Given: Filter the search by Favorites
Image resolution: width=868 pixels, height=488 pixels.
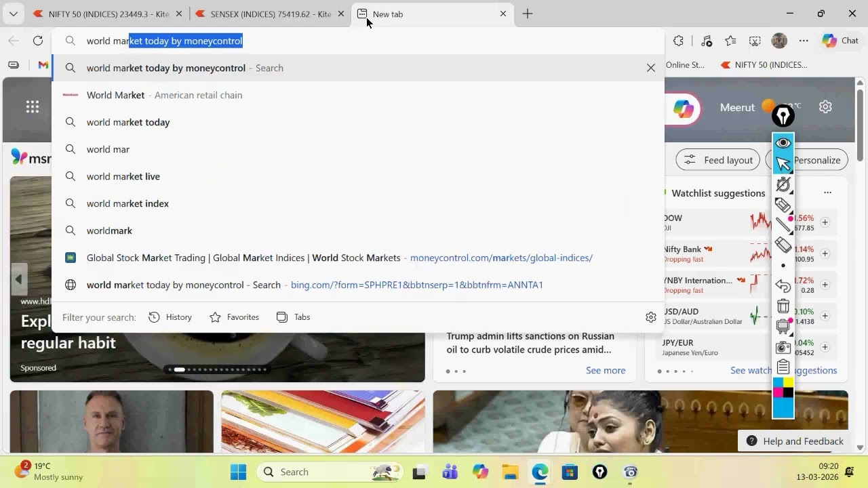Looking at the screenshot, I should [x=235, y=317].
